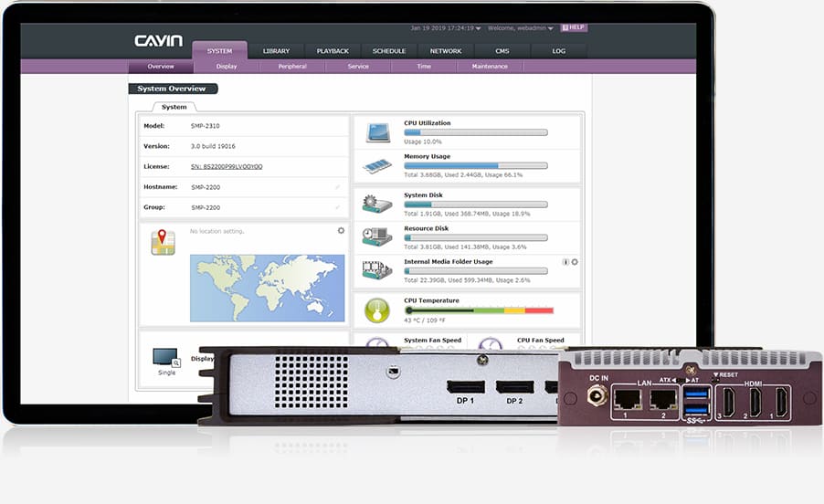Edit the Group with pencil icon
The image size is (824, 504).
click(x=337, y=207)
